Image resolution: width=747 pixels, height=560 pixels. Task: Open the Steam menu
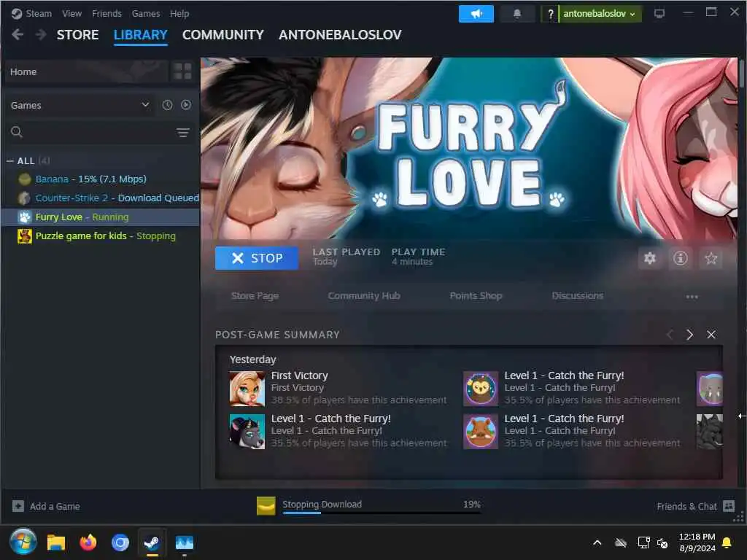(39, 14)
